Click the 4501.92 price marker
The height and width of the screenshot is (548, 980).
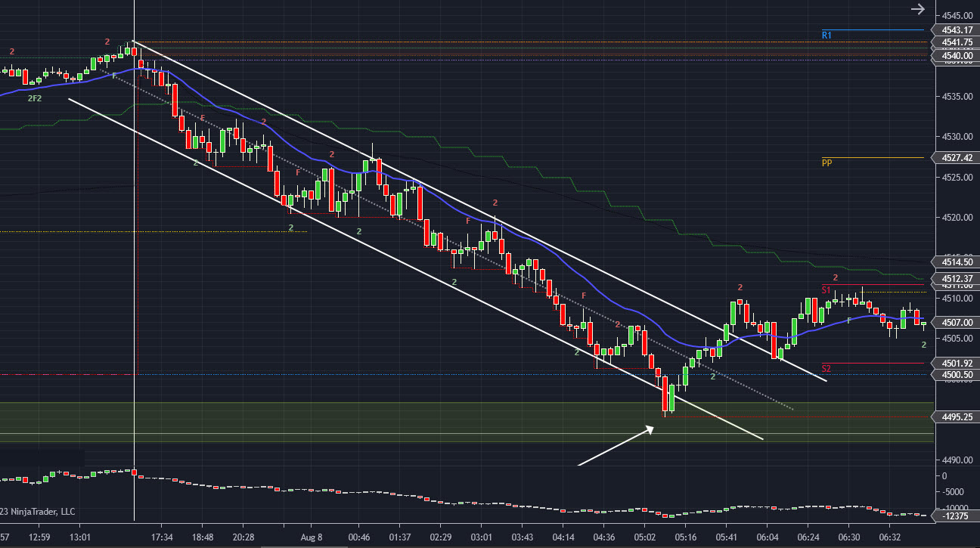(957, 363)
